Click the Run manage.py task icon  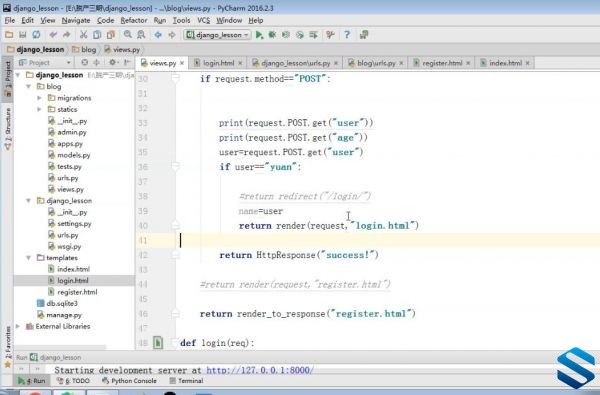[x=313, y=35]
